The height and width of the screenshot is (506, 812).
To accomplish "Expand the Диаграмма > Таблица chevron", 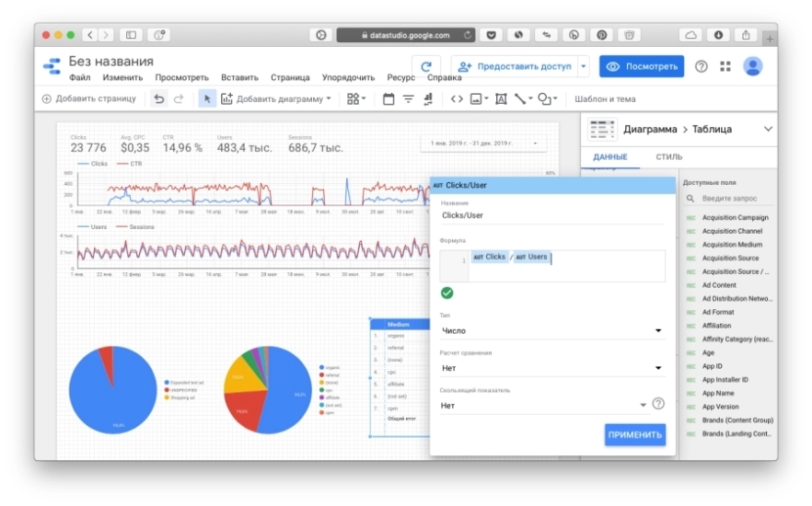I will click(x=768, y=129).
